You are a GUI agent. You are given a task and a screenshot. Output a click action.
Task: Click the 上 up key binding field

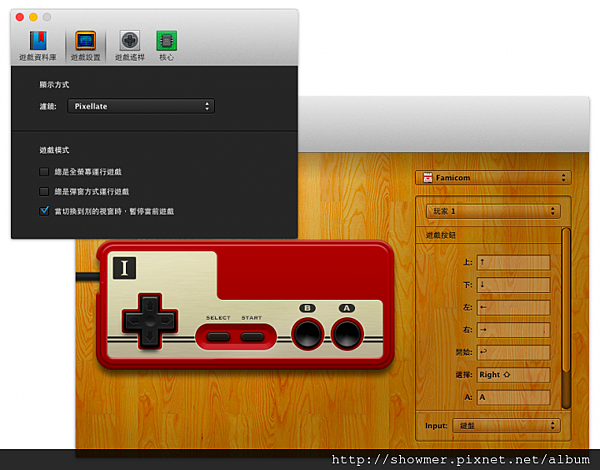click(513, 263)
